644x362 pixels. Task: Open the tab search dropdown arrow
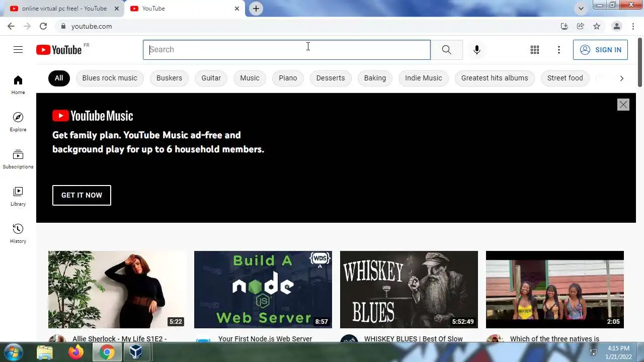pyautogui.click(x=581, y=9)
